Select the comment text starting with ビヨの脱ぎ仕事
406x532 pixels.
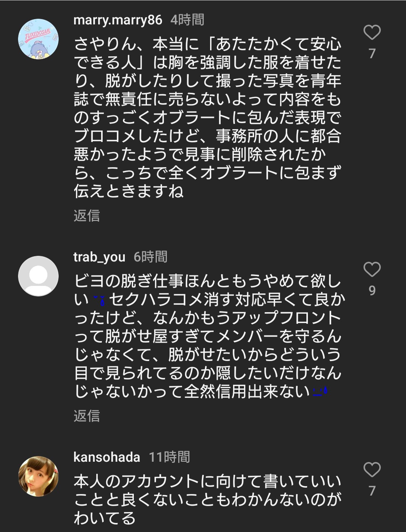[x=207, y=336]
